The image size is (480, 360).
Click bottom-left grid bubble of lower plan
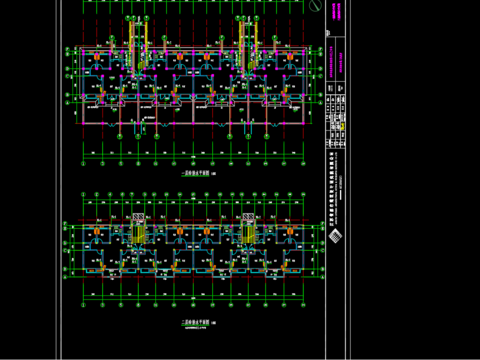(83, 305)
